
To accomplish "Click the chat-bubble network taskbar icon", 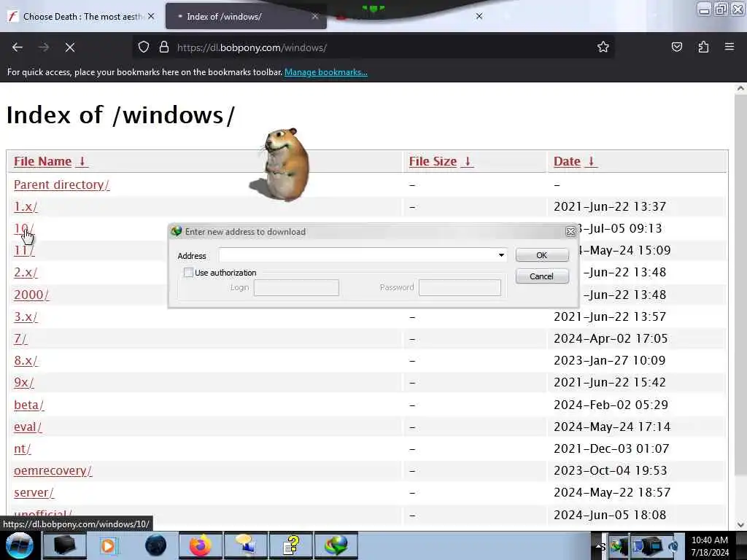I will point(245,545).
